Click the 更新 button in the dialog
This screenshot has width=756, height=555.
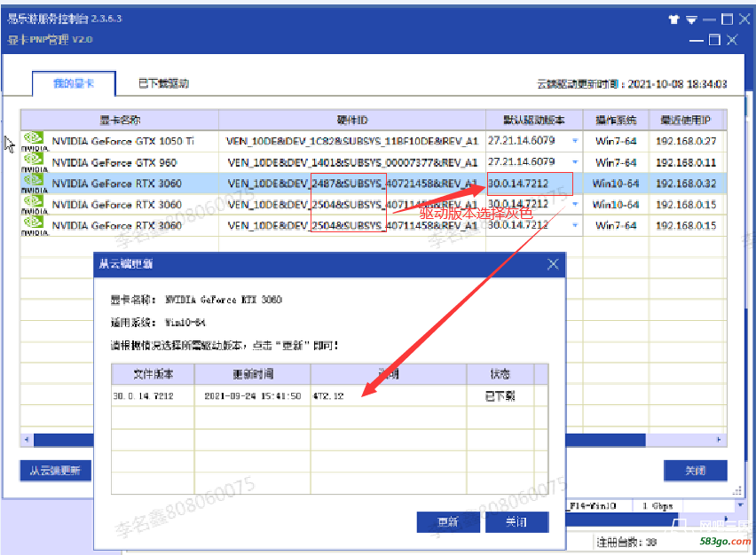point(448,522)
